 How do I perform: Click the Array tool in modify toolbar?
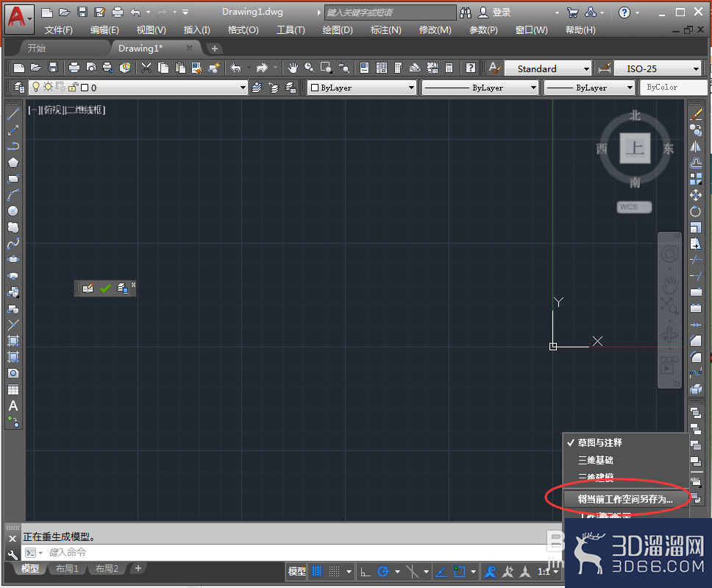pos(696,179)
